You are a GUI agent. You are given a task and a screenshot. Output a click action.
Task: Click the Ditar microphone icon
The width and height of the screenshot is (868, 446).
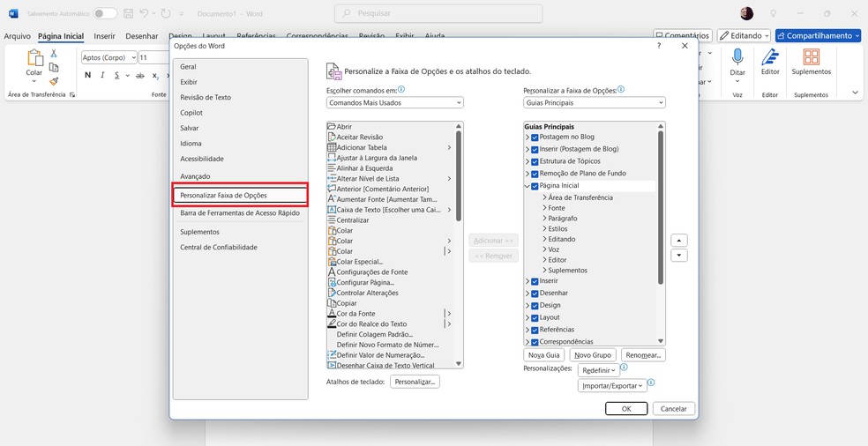(737, 57)
